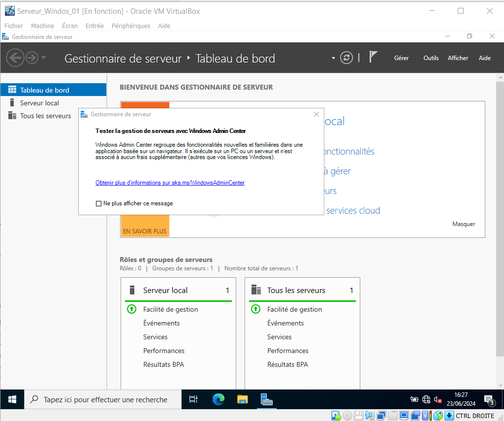Screen dimensions: 504x421
Task: Expand the navigation history dropdown arrow
Action: 44,58
